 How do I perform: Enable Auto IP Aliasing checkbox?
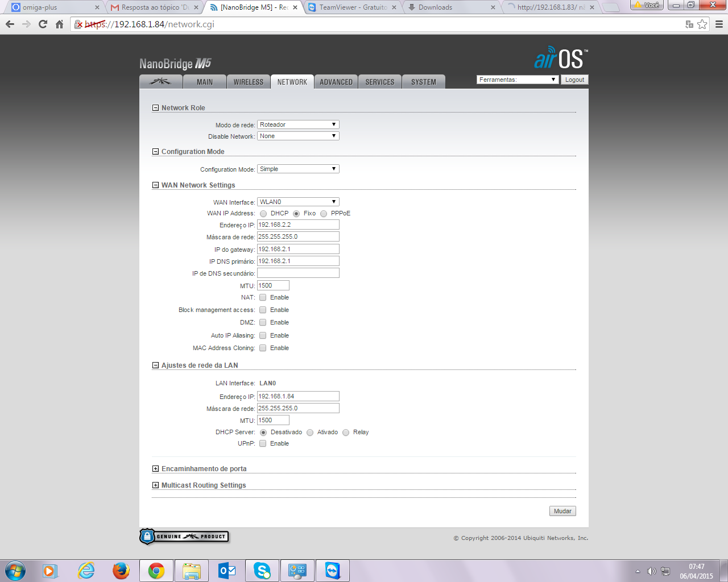point(263,335)
